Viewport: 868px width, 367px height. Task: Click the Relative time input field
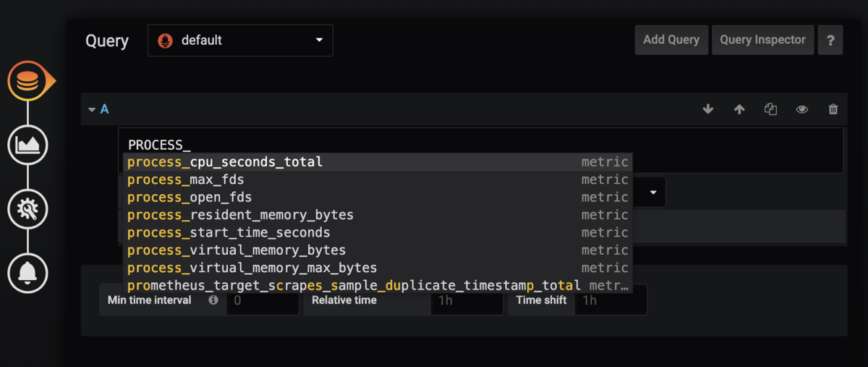click(467, 300)
